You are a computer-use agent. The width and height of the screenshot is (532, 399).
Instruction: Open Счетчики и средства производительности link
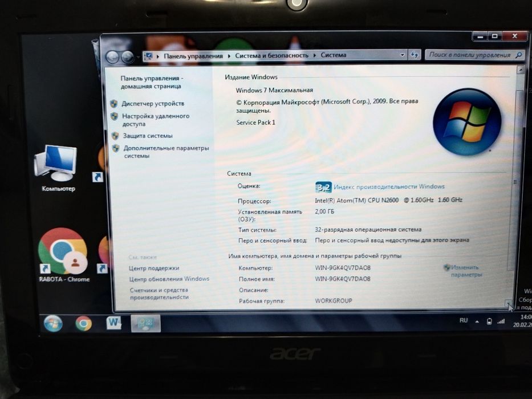pos(159,294)
